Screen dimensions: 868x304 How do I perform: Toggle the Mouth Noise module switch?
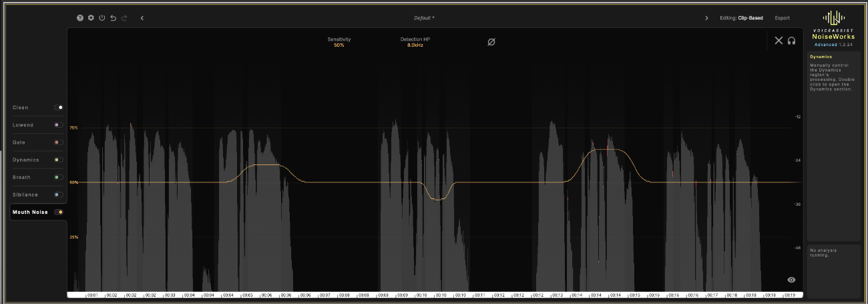(x=59, y=212)
